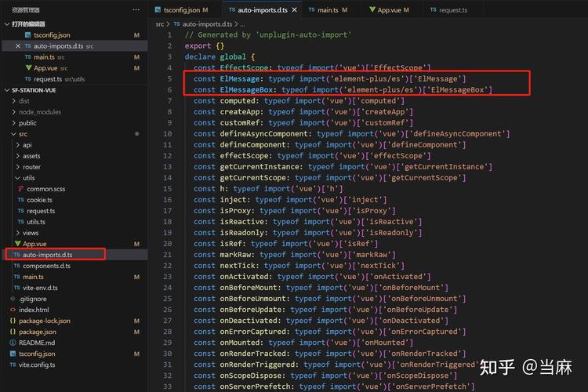Open the request.ts editor tab
This screenshot has height=392, width=588.
pos(449,10)
